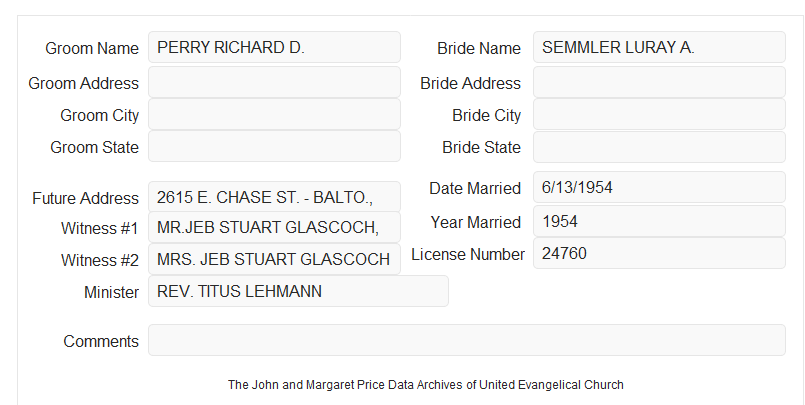This screenshot has width=805, height=405.
Task: Select the Year Married field with 1954
Action: (x=659, y=221)
